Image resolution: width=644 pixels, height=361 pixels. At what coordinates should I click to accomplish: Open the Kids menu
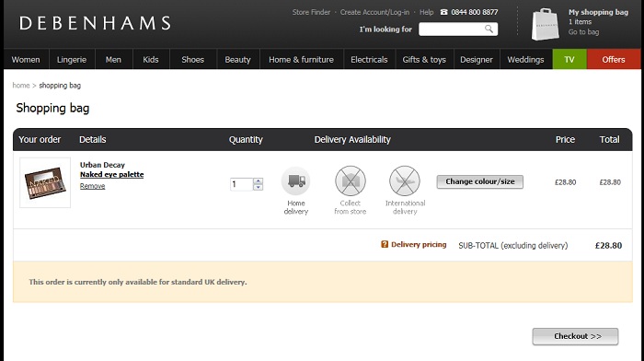[x=151, y=60]
